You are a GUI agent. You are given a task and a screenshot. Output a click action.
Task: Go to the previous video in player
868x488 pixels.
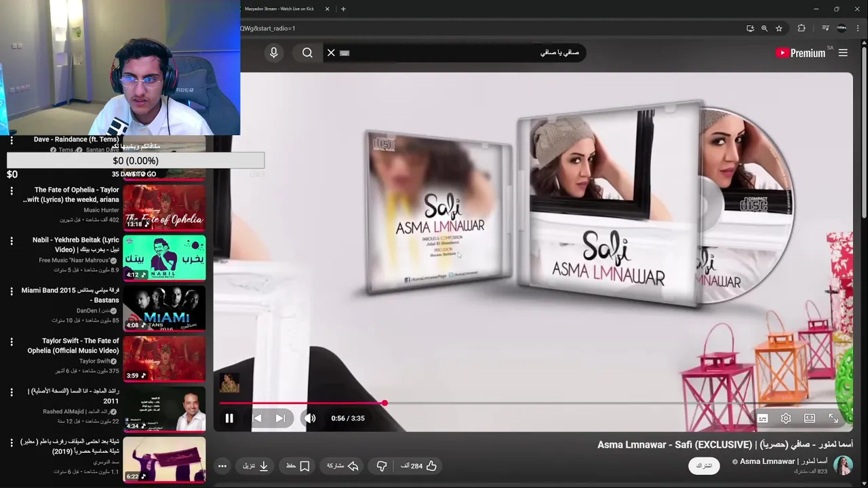(x=257, y=418)
